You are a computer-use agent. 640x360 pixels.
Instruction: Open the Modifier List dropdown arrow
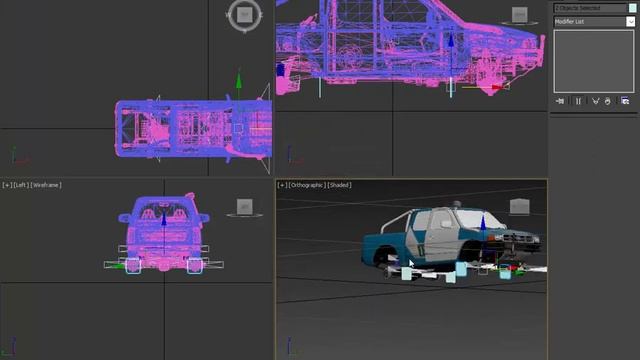[631, 22]
